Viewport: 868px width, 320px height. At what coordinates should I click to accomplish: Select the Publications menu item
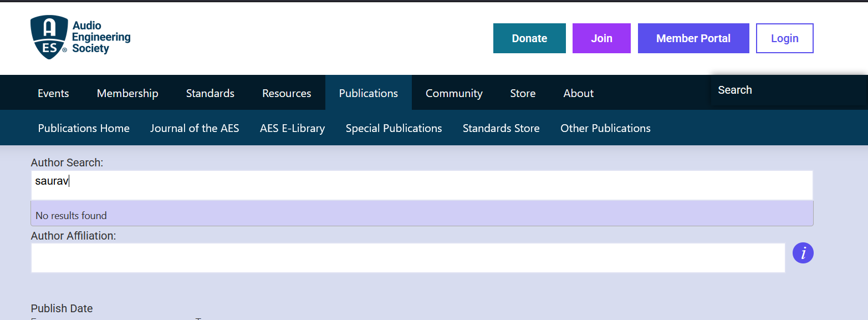click(369, 93)
